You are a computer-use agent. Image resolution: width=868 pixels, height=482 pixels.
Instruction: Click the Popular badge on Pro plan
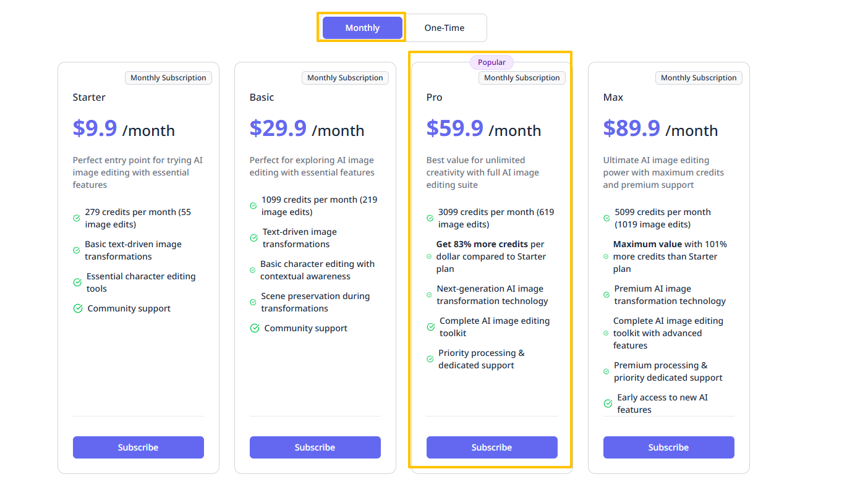pyautogui.click(x=492, y=62)
